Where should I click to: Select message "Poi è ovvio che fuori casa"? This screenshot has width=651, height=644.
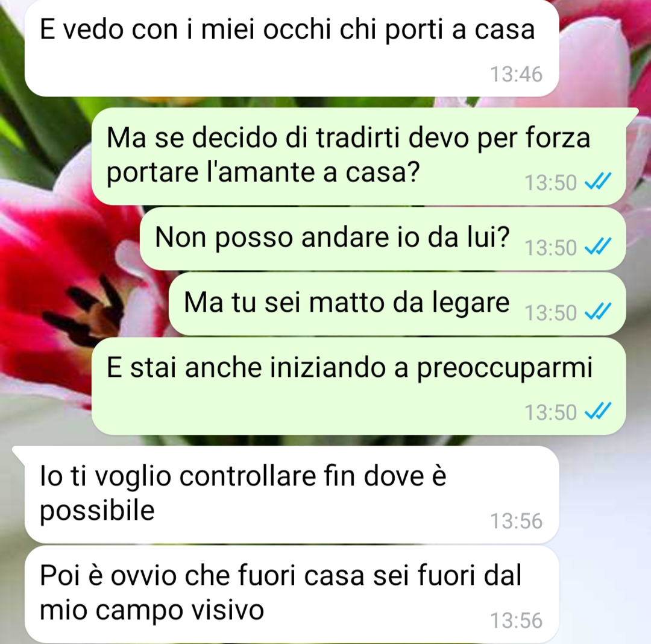(x=292, y=595)
